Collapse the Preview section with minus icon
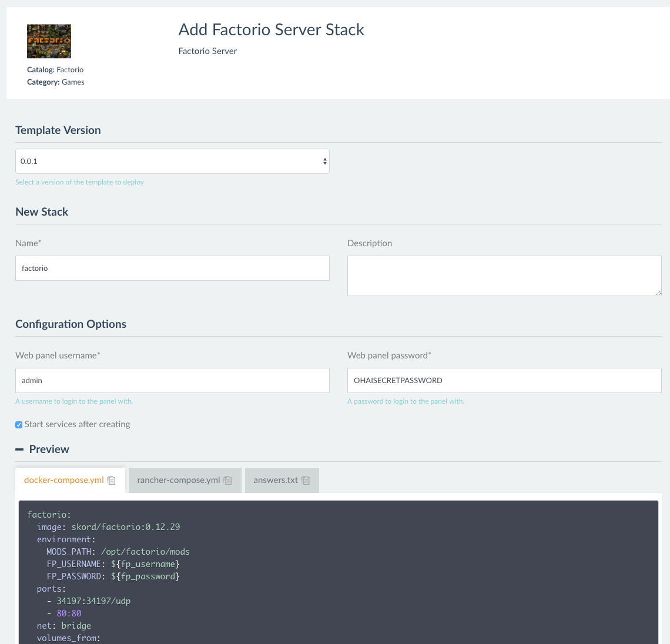This screenshot has height=644, width=670. (19, 450)
